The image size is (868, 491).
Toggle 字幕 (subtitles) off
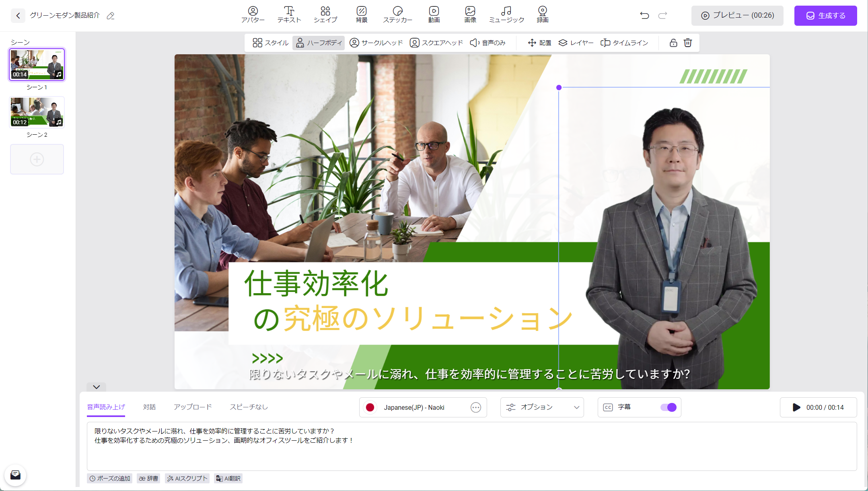coord(668,407)
